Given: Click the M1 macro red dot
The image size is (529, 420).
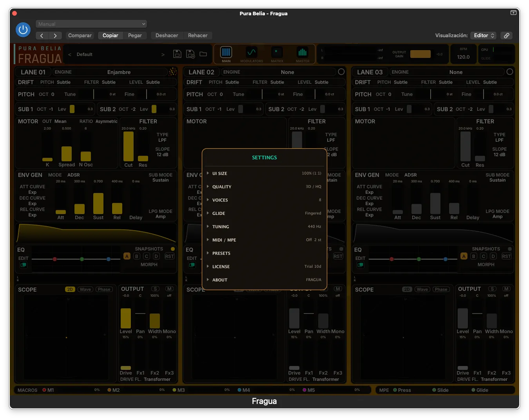Looking at the screenshot, I should (44, 390).
